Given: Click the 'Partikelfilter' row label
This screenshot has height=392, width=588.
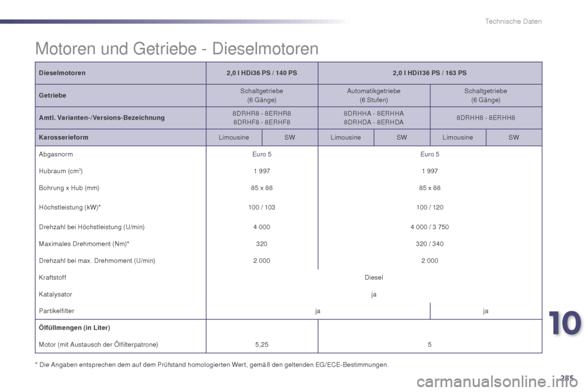Looking at the screenshot, I should pyautogui.click(x=56, y=311).
